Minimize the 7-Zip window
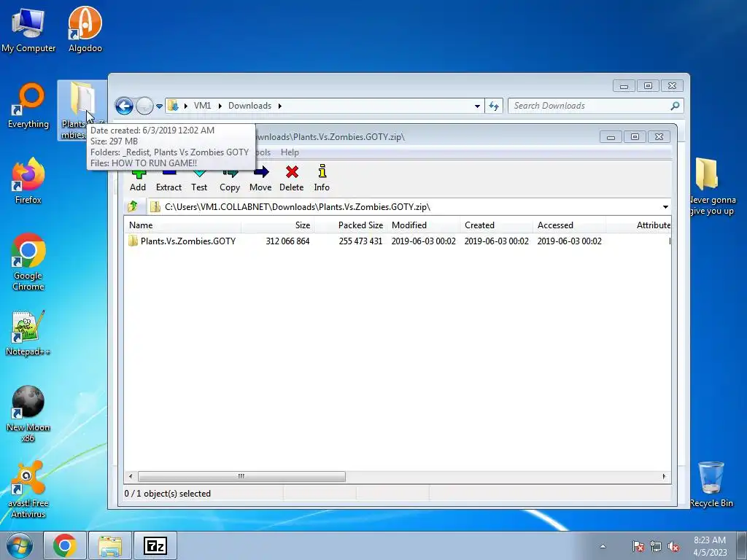The height and width of the screenshot is (560, 747). pyautogui.click(x=611, y=137)
